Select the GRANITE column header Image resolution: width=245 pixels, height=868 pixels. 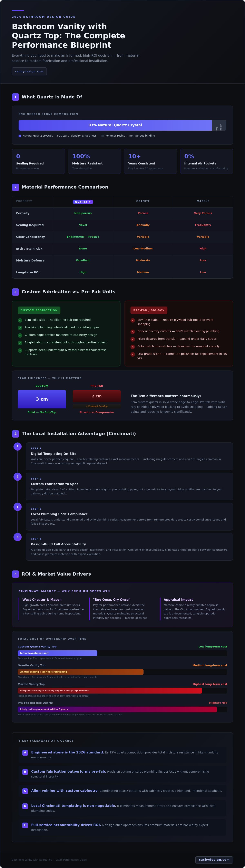pos(143,201)
